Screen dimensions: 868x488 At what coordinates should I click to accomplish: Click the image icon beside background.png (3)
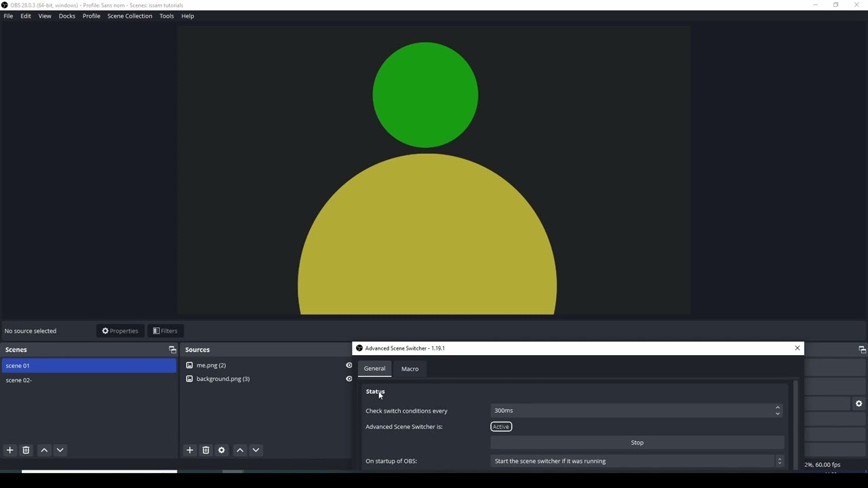pos(189,379)
